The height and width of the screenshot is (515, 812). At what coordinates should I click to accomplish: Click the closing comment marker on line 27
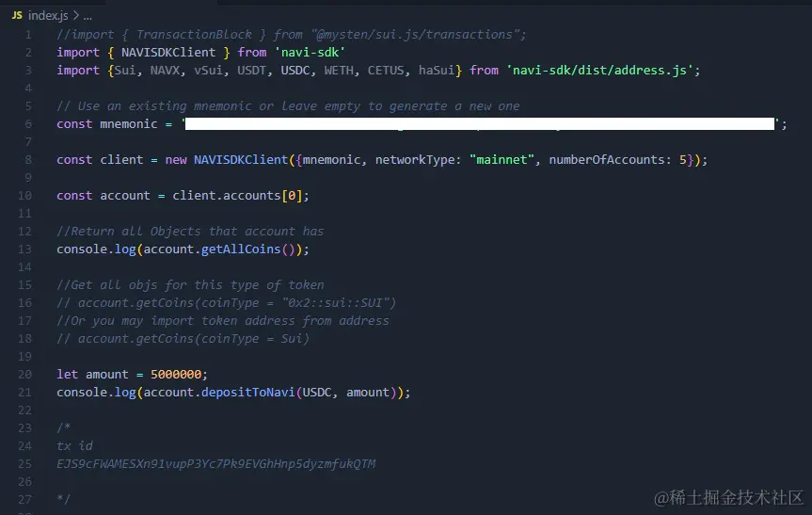tap(63, 499)
